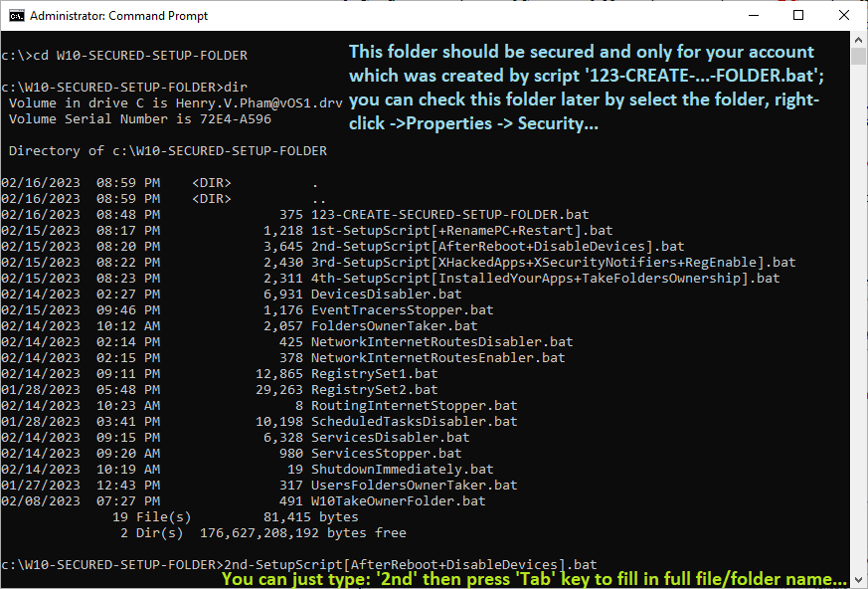
Task: Click 'FoldersOwnerTaker.bat' file name
Action: pyautogui.click(x=394, y=325)
